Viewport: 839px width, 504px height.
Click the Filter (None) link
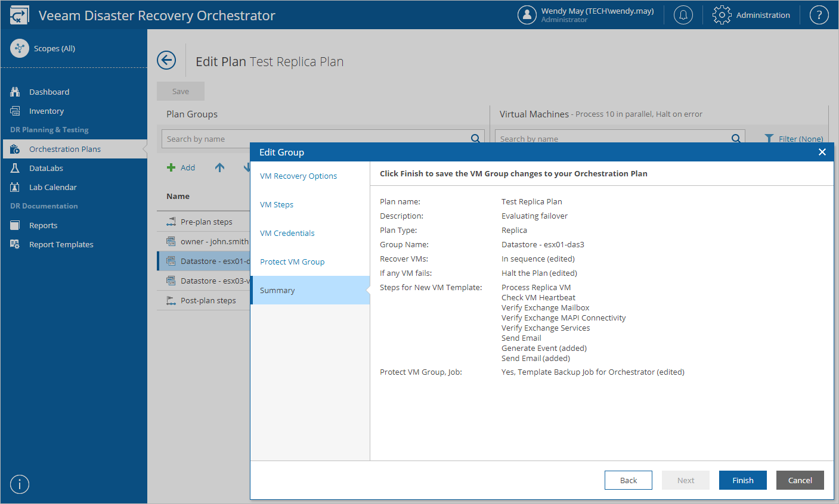[x=801, y=139]
